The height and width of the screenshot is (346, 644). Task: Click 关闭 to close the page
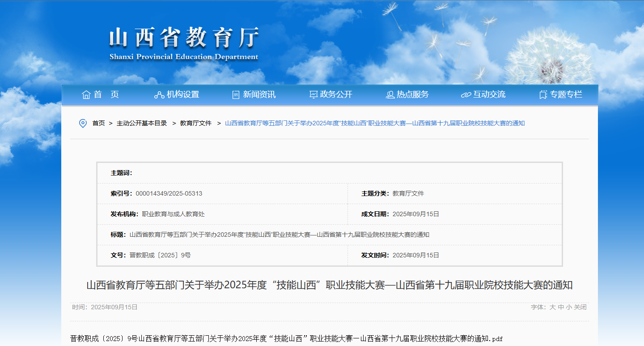point(580,307)
